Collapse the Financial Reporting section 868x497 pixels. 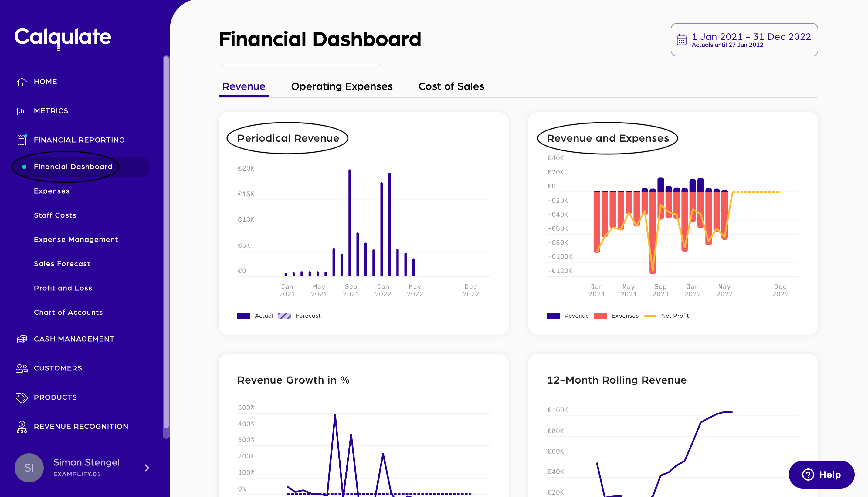click(x=79, y=140)
